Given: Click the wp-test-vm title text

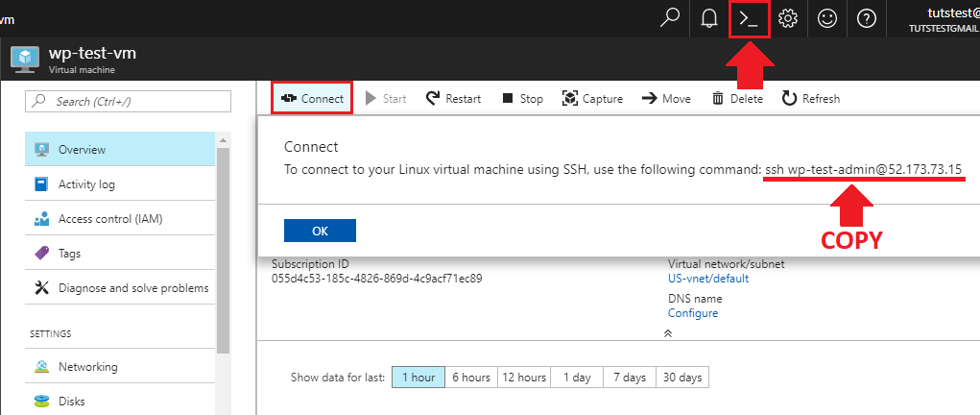Looking at the screenshot, I should [92, 53].
